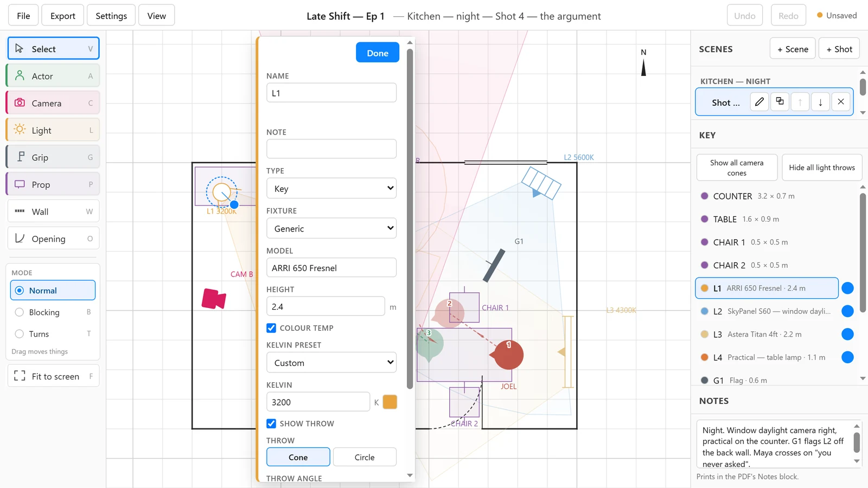Select the Wall tool icon
The image size is (868, 488).
coord(20,211)
